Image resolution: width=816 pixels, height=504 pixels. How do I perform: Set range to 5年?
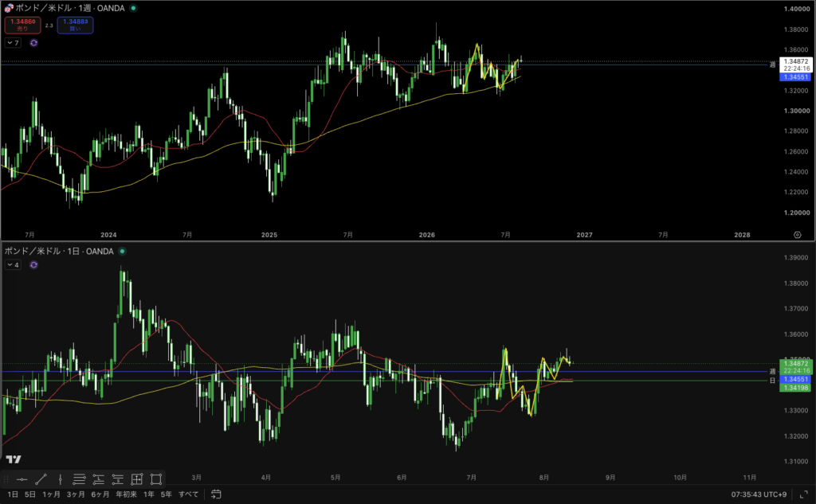pyautogui.click(x=166, y=494)
